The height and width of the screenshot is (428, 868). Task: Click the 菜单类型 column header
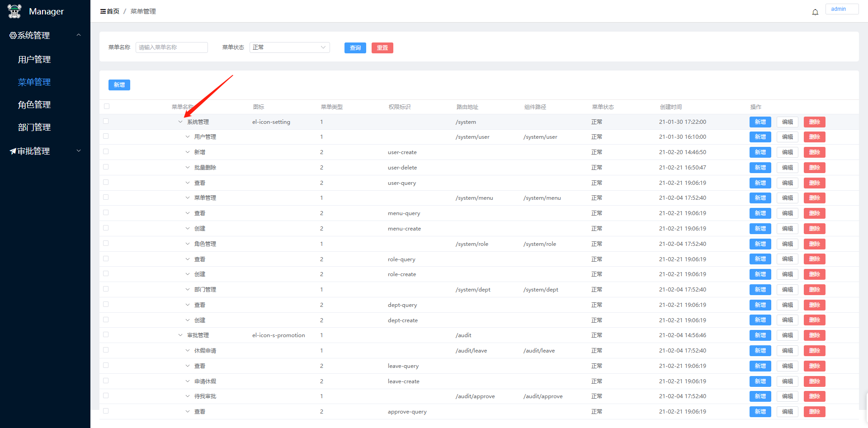click(332, 107)
